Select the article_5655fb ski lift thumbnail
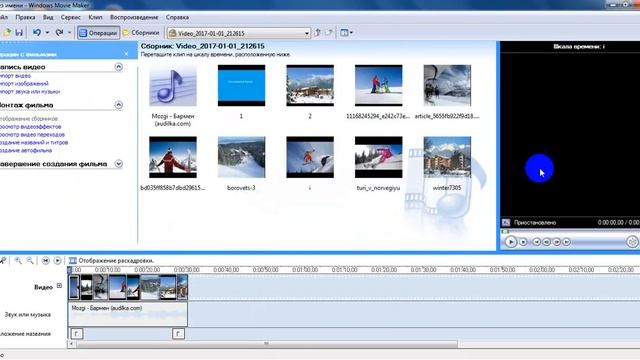Screen dimensions: 640x360 click(447, 85)
